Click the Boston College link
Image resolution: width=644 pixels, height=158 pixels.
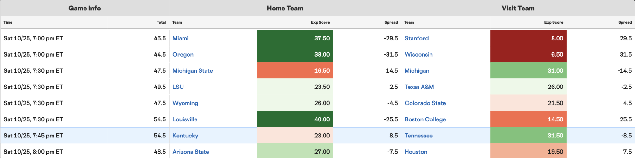pos(425,119)
